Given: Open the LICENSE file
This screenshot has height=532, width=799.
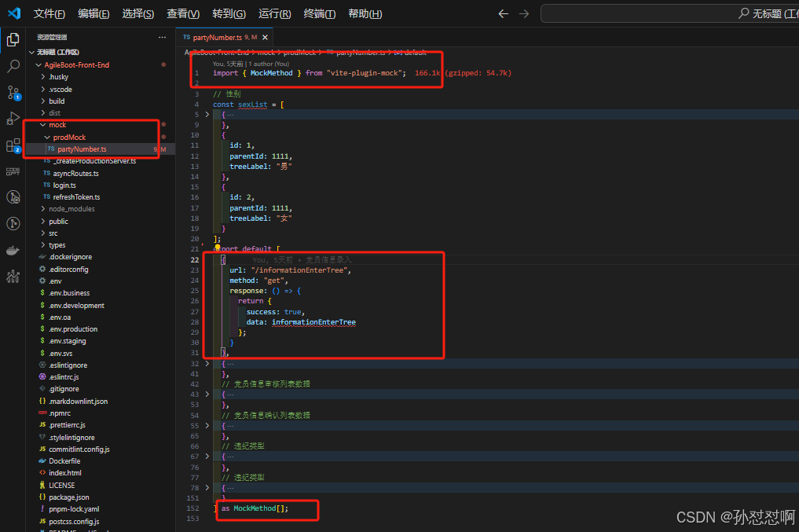Looking at the screenshot, I should [x=61, y=485].
